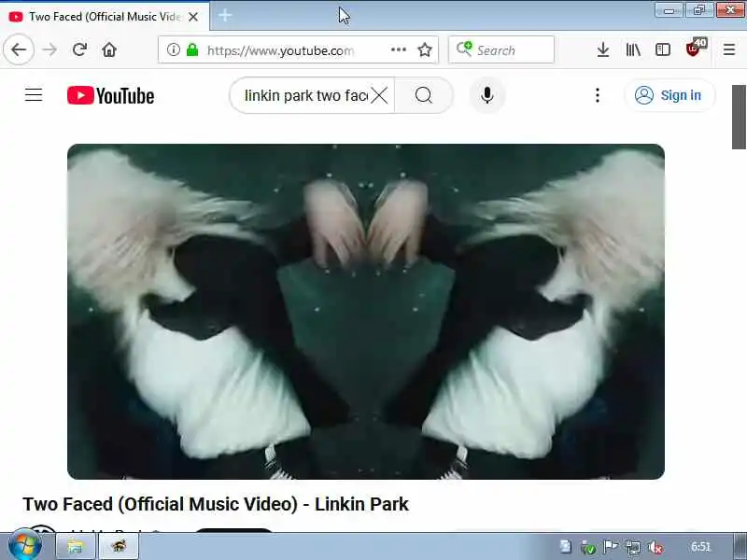Click the taskbar clock showing 6:51

[x=701, y=547]
